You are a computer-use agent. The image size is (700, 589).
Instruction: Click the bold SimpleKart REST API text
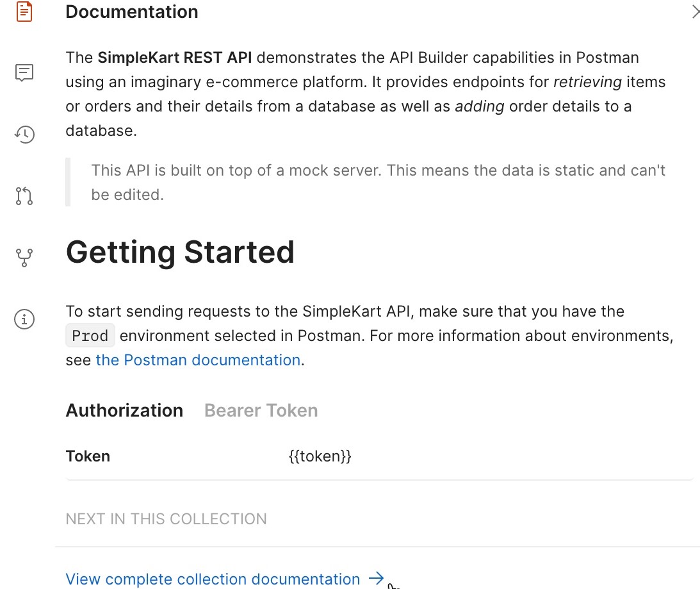pos(175,58)
